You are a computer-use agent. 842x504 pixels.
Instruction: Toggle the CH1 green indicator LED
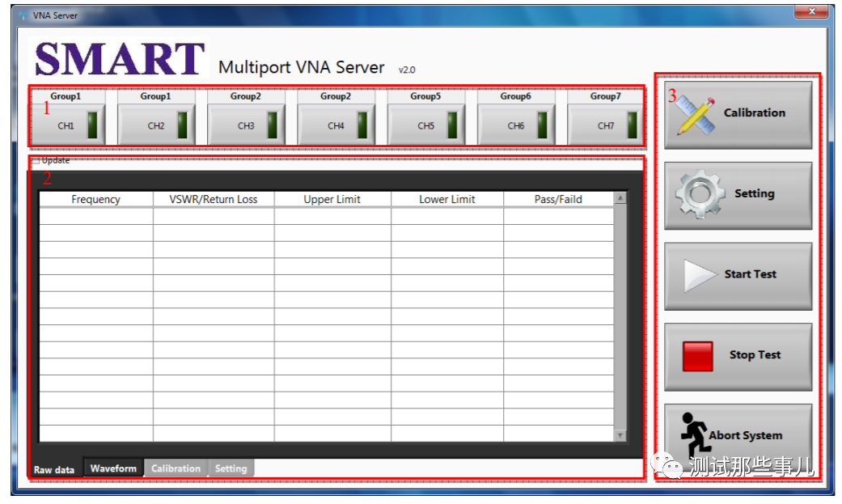pos(93,125)
